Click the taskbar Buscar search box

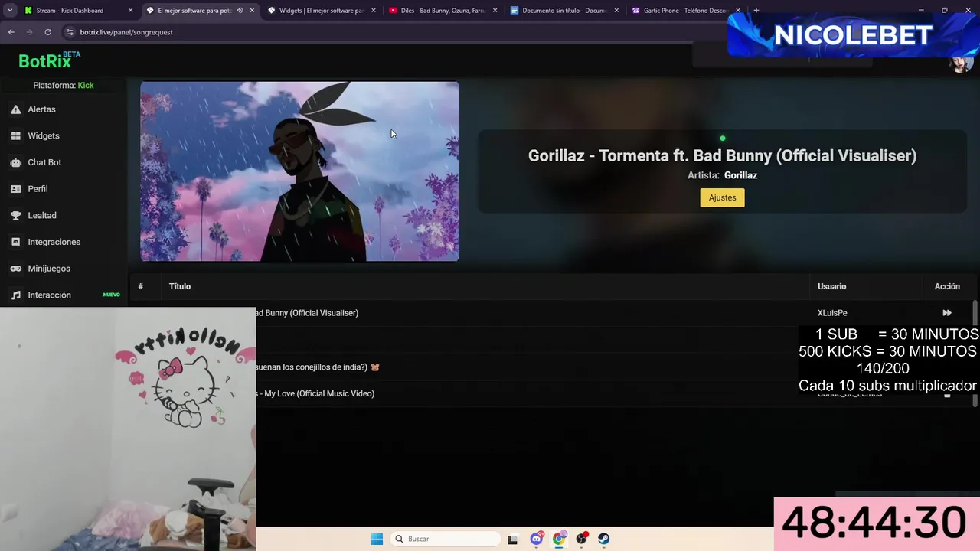click(446, 539)
